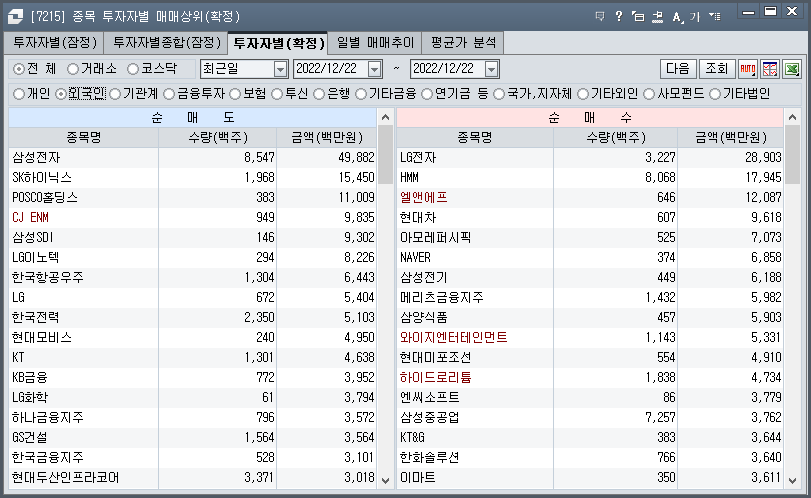Choose the 사모펀드 radio button
811x498 pixels.
pyautogui.click(x=649, y=94)
